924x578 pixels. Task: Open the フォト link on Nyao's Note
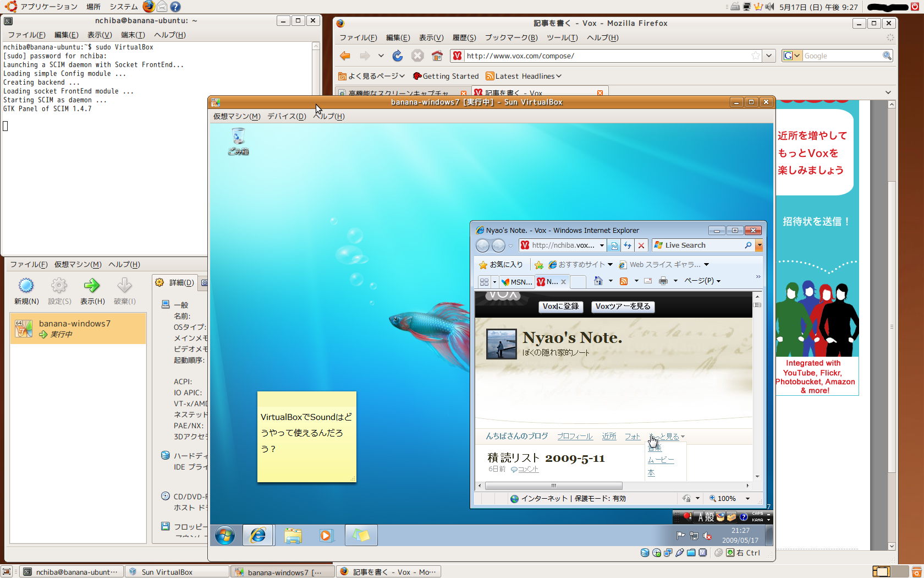[x=632, y=437]
